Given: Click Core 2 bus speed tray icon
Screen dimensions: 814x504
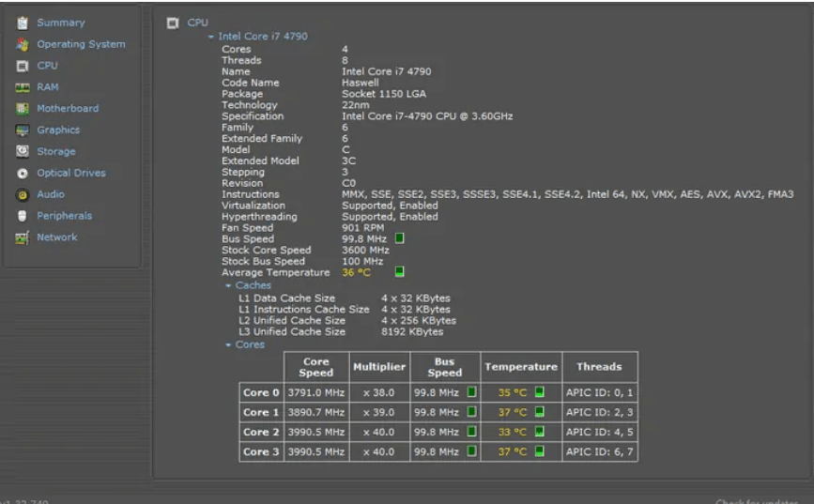Looking at the screenshot, I should click(x=471, y=432).
